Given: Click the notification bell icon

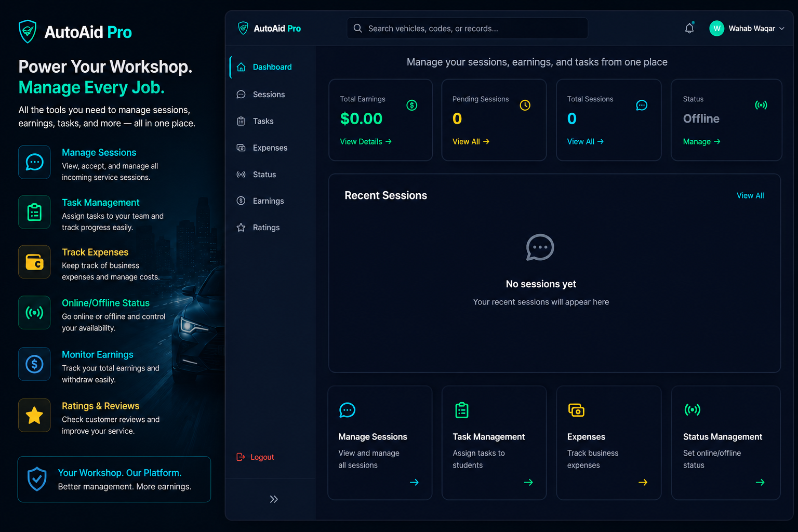Looking at the screenshot, I should pyautogui.click(x=689, y=29).
